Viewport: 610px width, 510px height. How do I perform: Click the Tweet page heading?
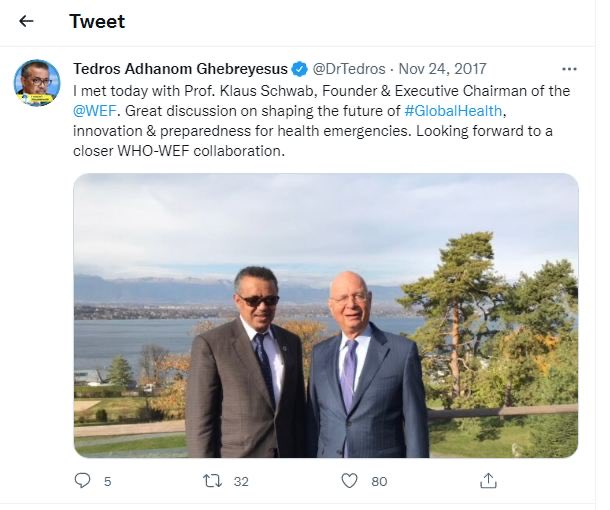[97, 21]
